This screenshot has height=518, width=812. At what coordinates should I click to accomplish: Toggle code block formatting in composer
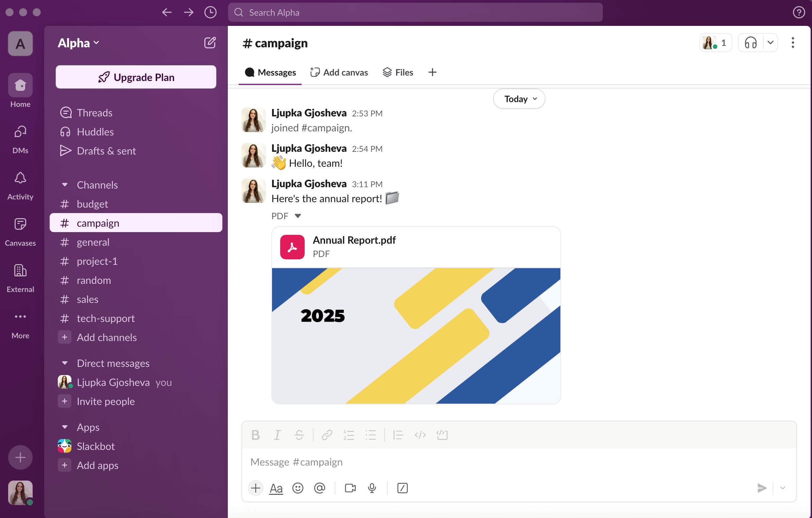click(442, 435)
